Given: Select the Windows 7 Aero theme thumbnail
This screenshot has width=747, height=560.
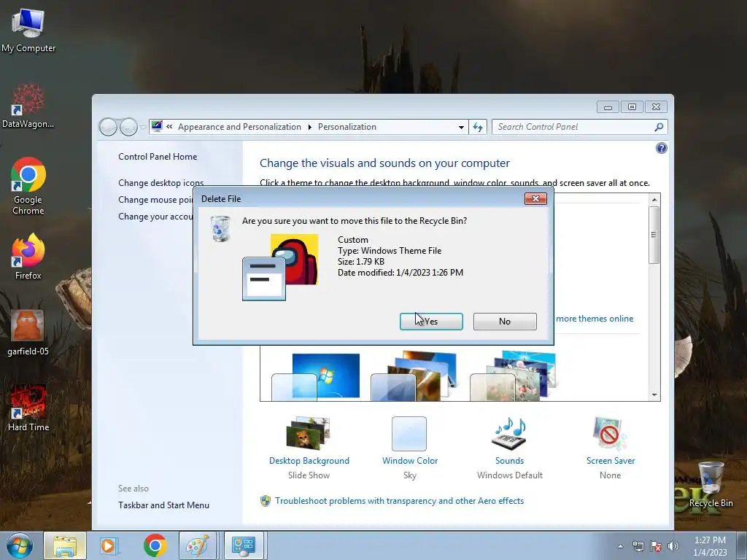Looking at the screenshot, I should pyautogui.click(x=316, y=377).
